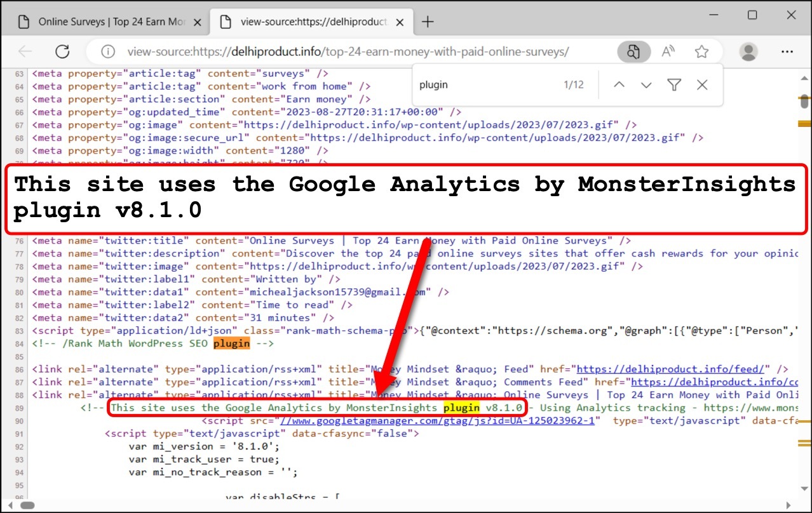The height and width of the screenshot is (513, 812).
Task: Click the '1/12' match counter
Action: click(573, 85)
